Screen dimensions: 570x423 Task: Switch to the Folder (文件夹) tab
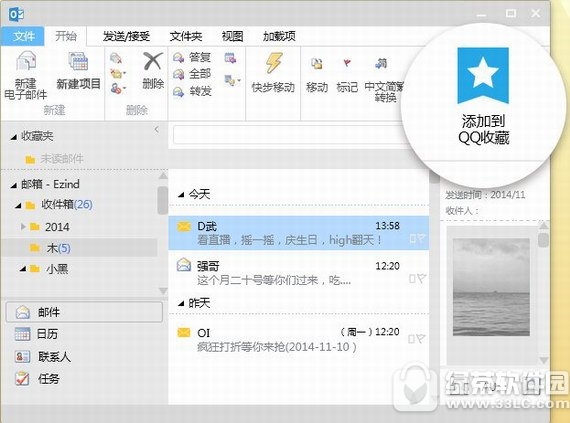[186, 36]
